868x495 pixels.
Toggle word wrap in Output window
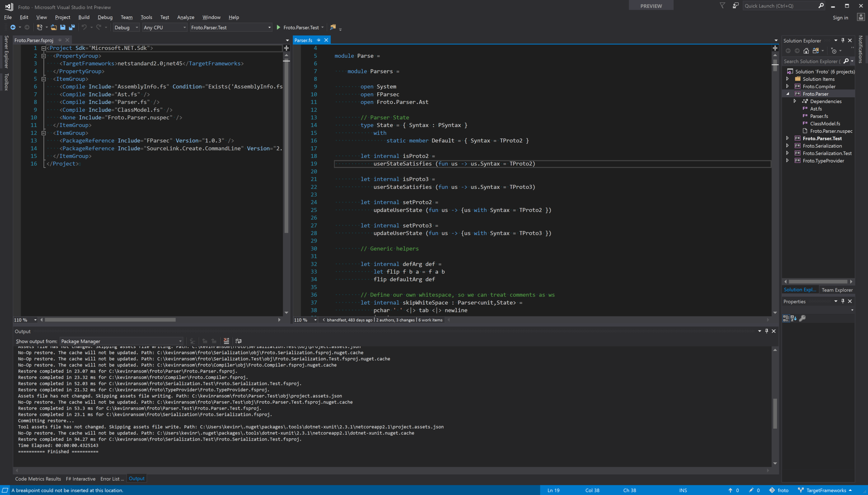click(x=238, y=341)
